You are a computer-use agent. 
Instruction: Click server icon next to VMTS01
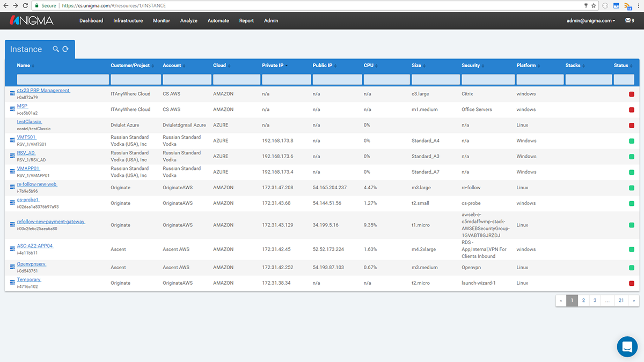click(x=13, y=141)
